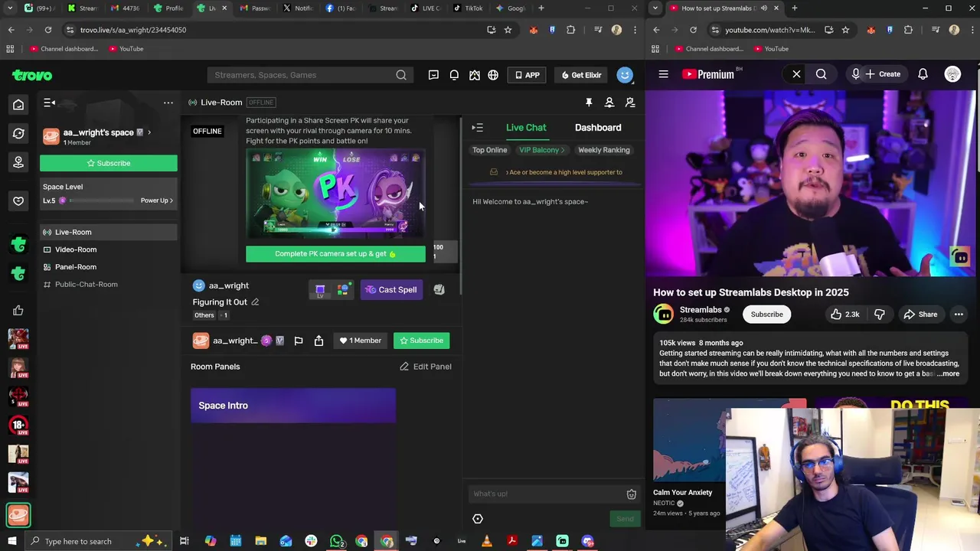Open chat settings hexagon icon
Viewport: 980px width, 551px height.
[x=478, y=519]
